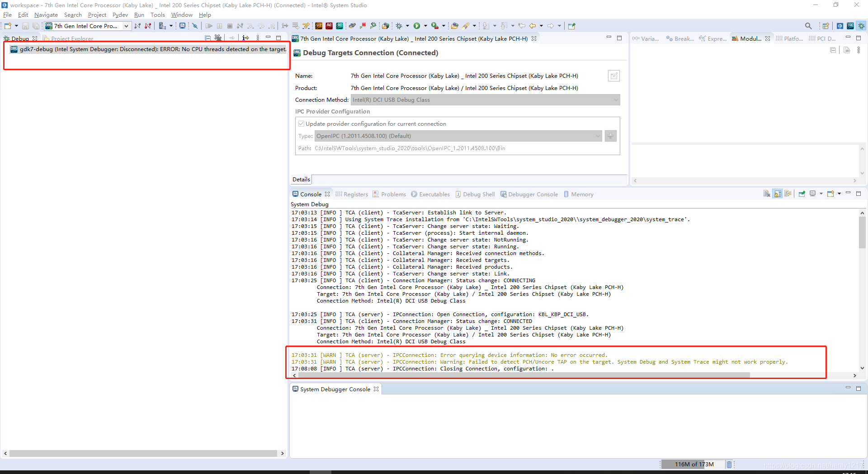
Task: Click the disconnect target icon with red X
Action: tap(148, 26)
